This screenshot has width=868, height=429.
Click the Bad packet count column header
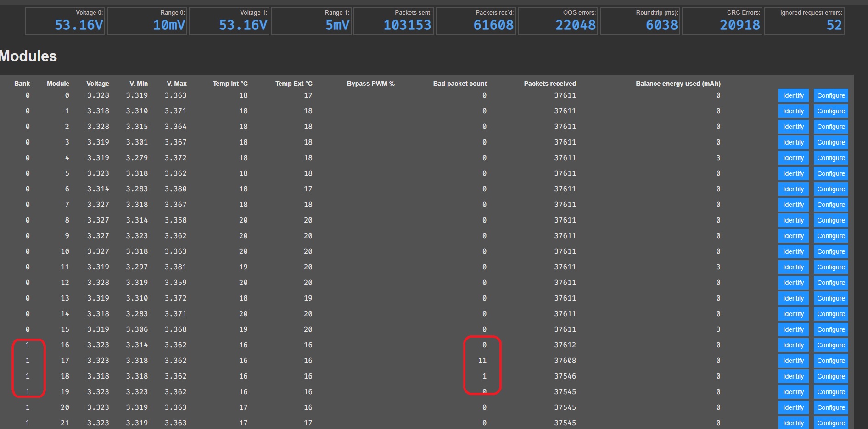[460, 84]
